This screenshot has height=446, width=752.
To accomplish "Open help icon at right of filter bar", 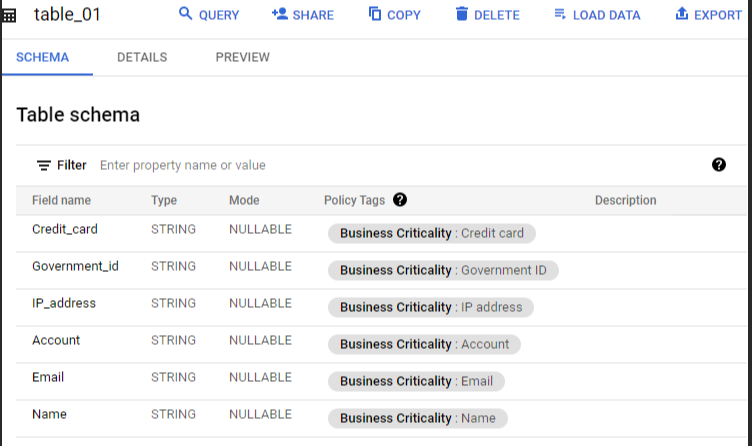I will pos(718,165).
